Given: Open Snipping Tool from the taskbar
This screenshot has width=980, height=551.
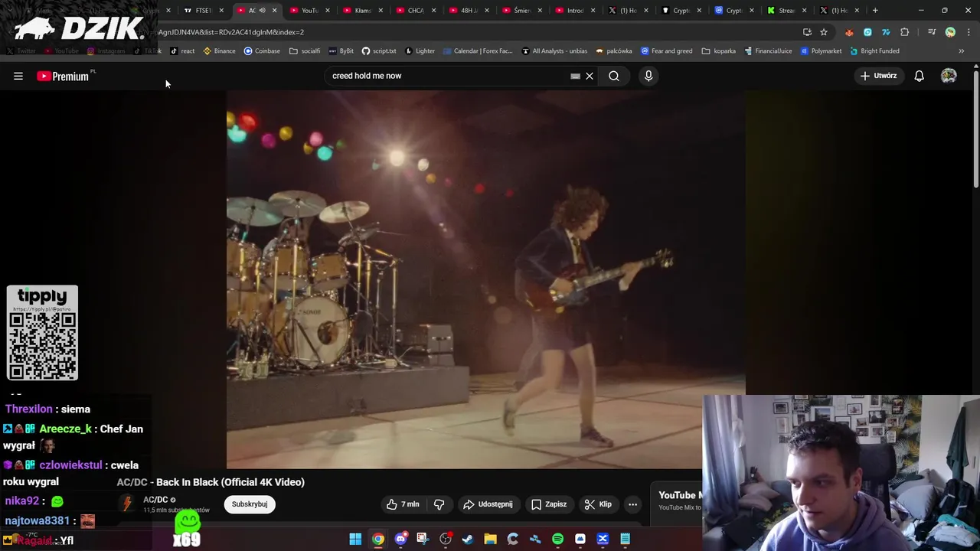Looking at the screenshot, I should 423,539.
